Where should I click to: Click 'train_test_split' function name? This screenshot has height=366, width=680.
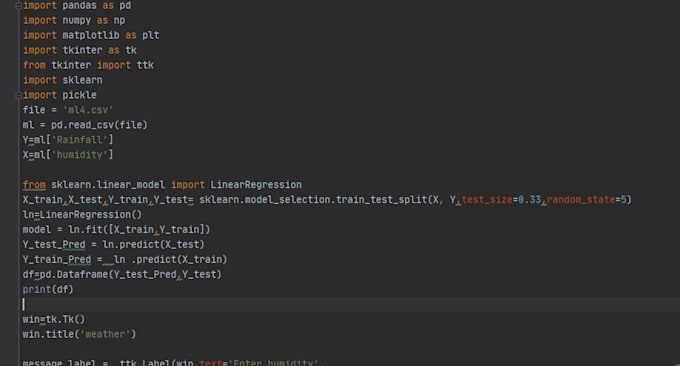[382, 199]
